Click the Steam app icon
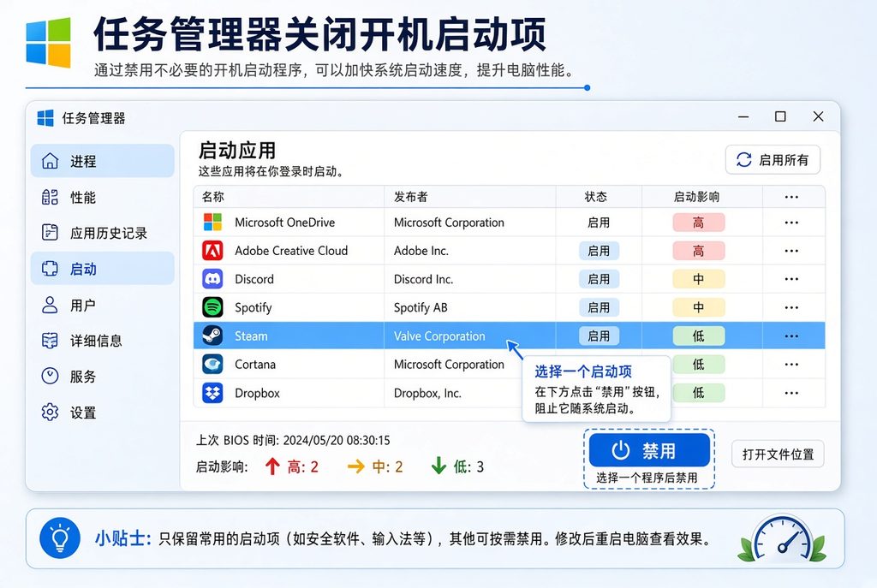This screenshot has height=588, width=877. (x=212, y=336)
